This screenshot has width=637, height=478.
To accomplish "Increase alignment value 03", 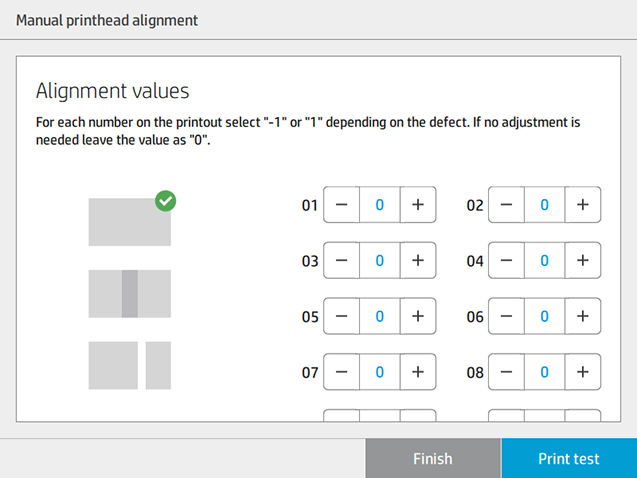I will (x=418, y=261).
